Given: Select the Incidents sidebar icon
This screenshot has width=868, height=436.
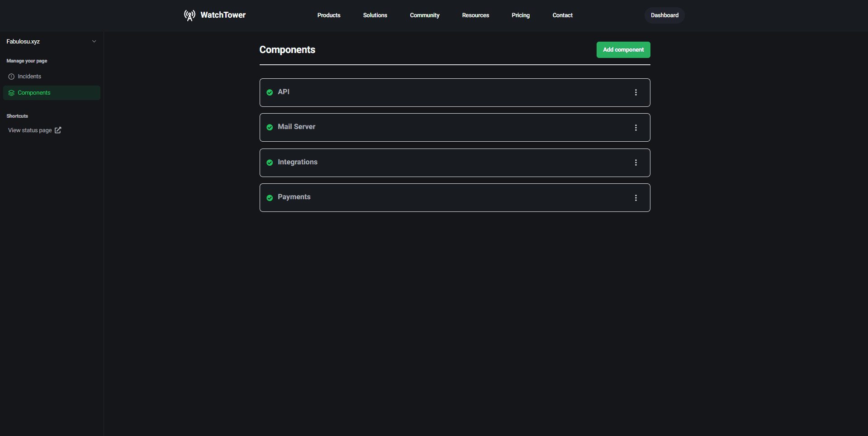Looking at the screenshot, I should coord(11,76).
